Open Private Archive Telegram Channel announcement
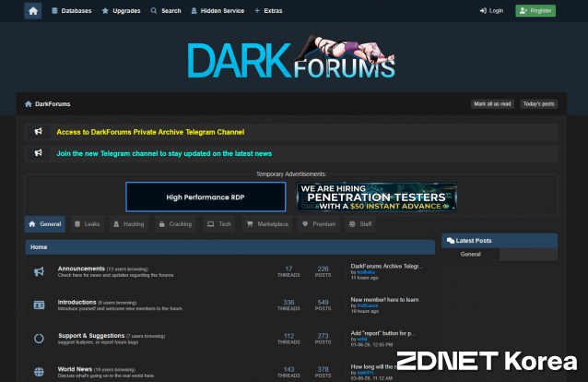The image size is (588, 382). pyautogui.click(x=150, y=132)
